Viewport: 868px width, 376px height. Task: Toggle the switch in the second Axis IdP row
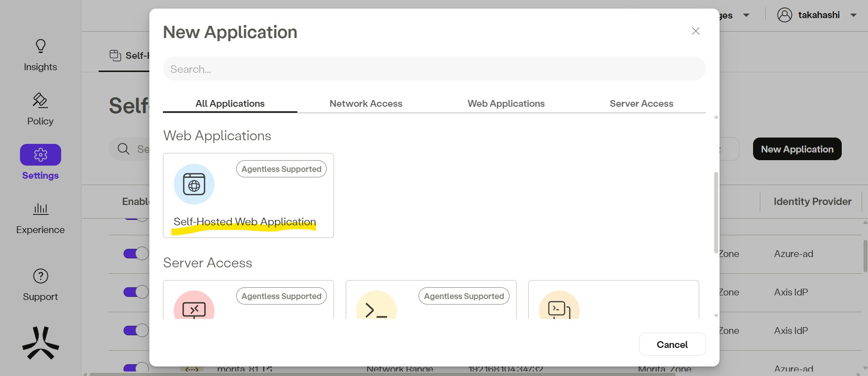coord(136,330)
